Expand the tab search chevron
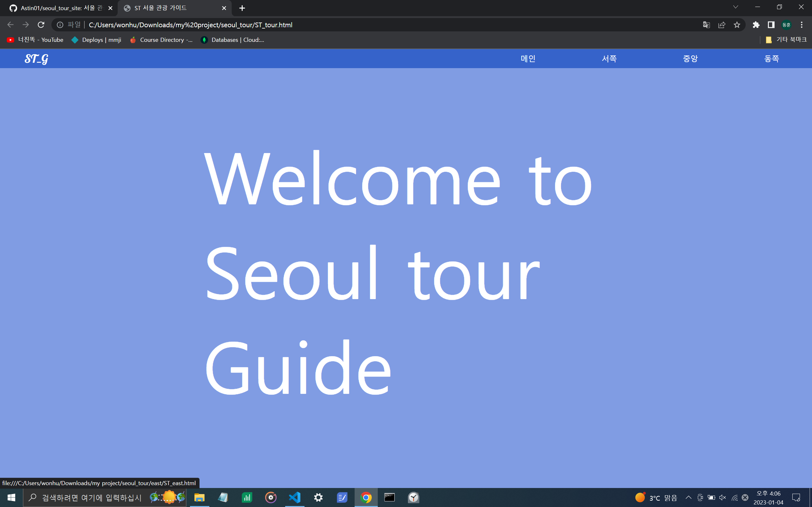This screenshot has height=507, width=812. (x=736, y=7)
